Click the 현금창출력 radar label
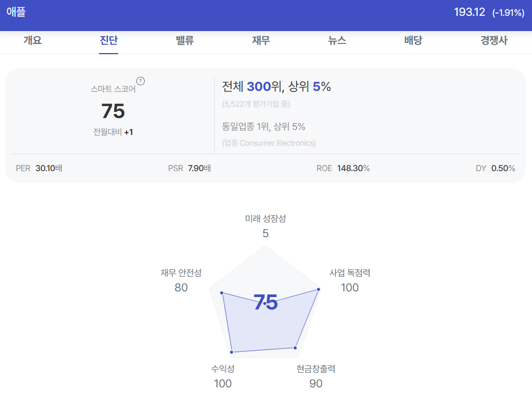The height and width of the screenshot is (397, 532). 316,369
